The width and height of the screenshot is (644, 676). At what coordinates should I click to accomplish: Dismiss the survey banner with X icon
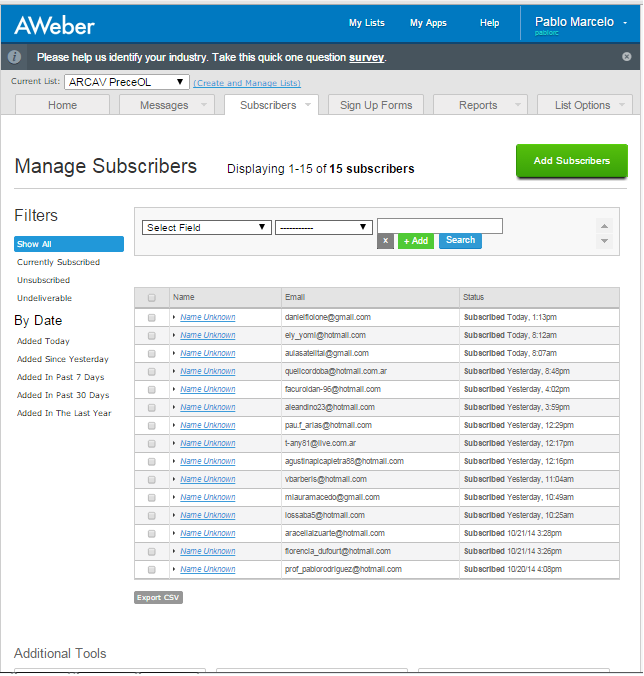click(x=627, y=56)
